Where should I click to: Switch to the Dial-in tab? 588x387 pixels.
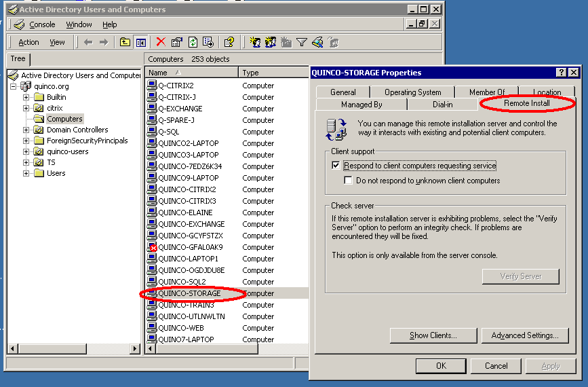pos(442,105)
